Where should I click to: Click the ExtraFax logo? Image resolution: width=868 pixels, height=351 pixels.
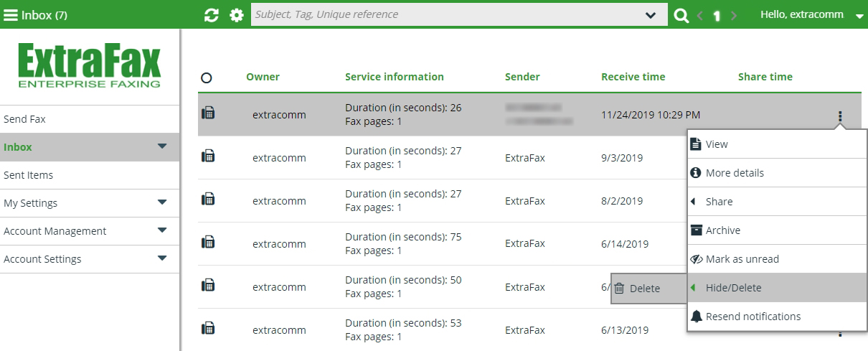90,67
